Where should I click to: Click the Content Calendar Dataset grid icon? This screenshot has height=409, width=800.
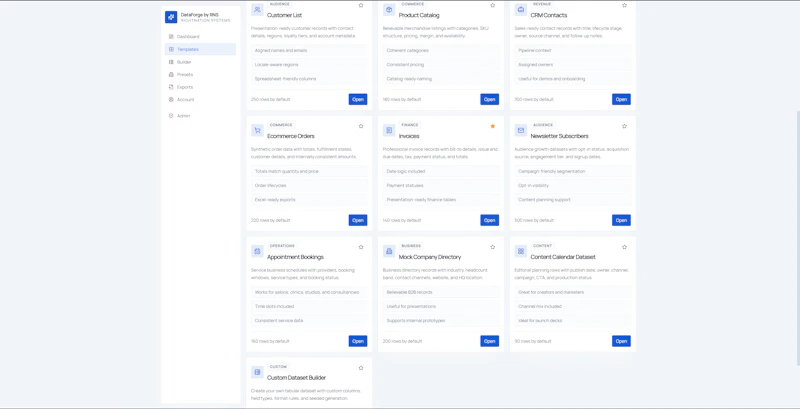(x=520, y=251)
